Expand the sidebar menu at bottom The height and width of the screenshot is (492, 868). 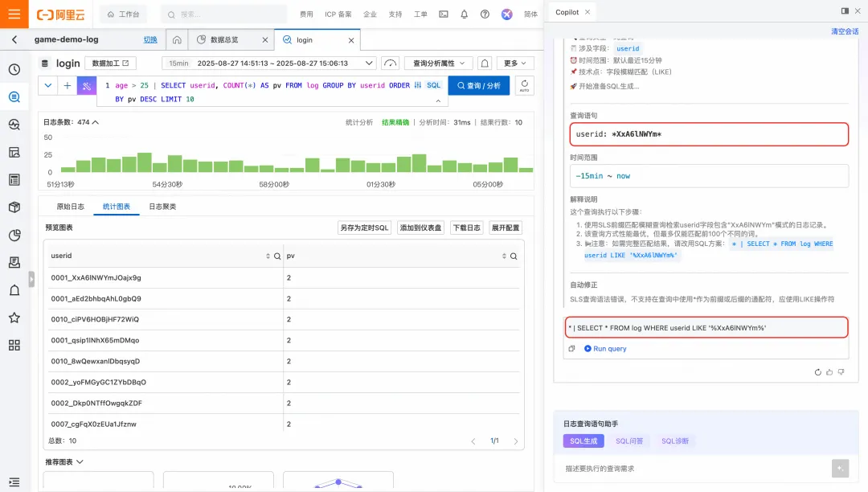[14, 482]
